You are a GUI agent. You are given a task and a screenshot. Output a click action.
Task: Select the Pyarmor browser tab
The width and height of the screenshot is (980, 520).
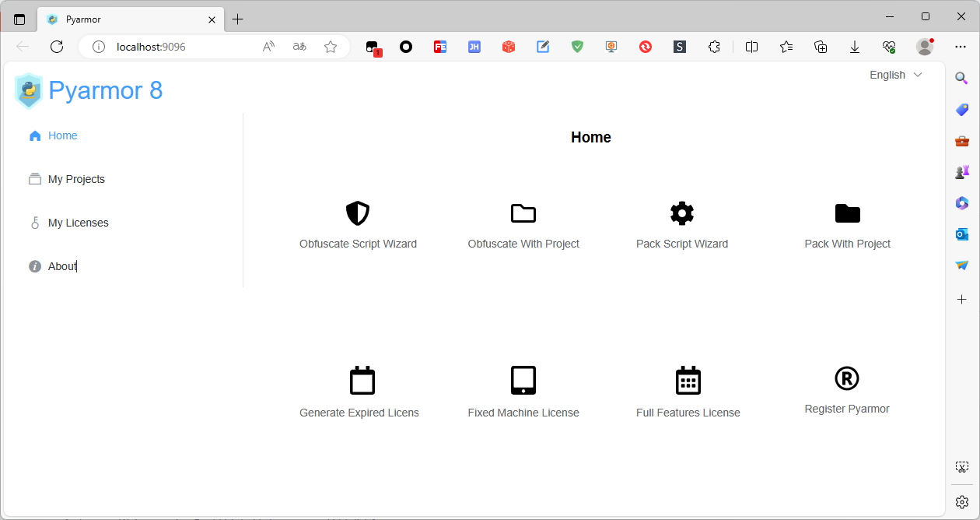[x=131, y=19]
